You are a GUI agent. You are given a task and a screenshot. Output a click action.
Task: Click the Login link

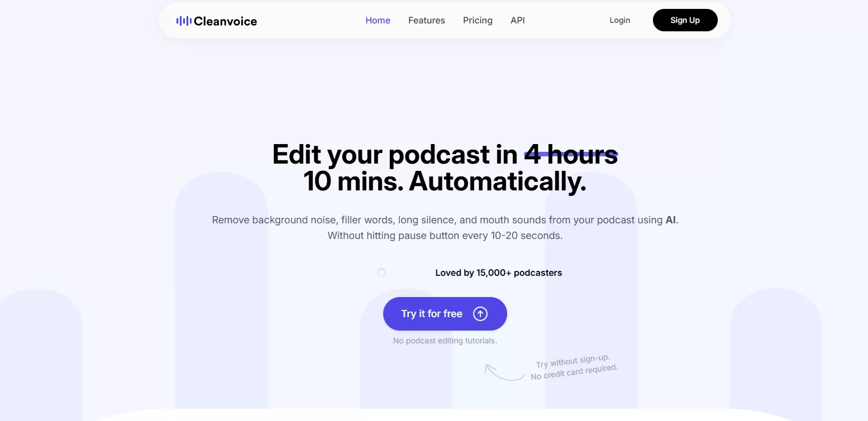point(619,20)
